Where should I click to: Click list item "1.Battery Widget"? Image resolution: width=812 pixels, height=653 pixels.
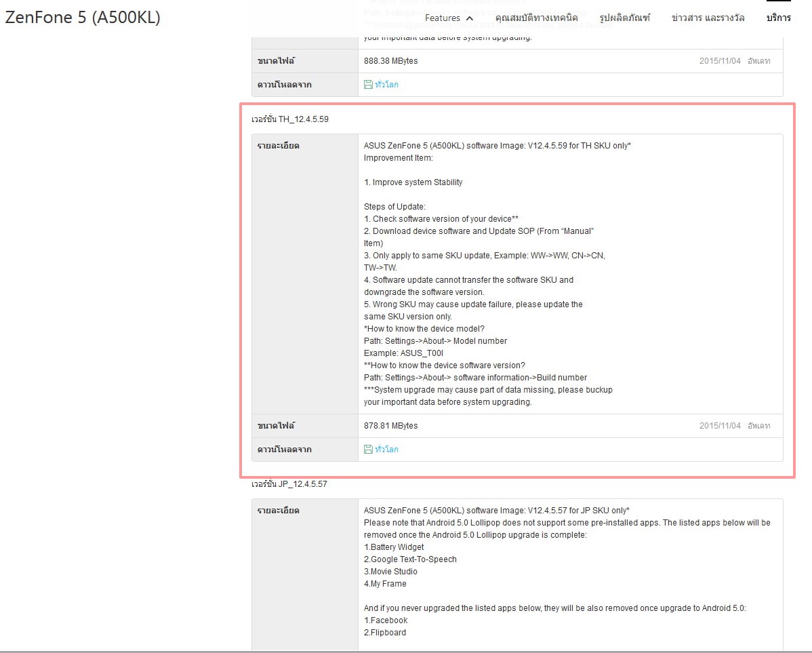tap(394, 547)
